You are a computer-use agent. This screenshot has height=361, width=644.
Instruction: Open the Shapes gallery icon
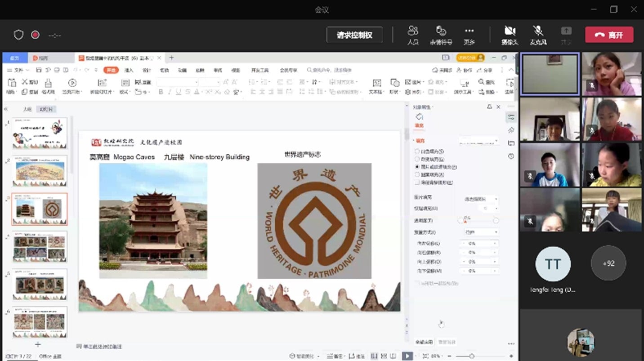click(x=394, y=83)
